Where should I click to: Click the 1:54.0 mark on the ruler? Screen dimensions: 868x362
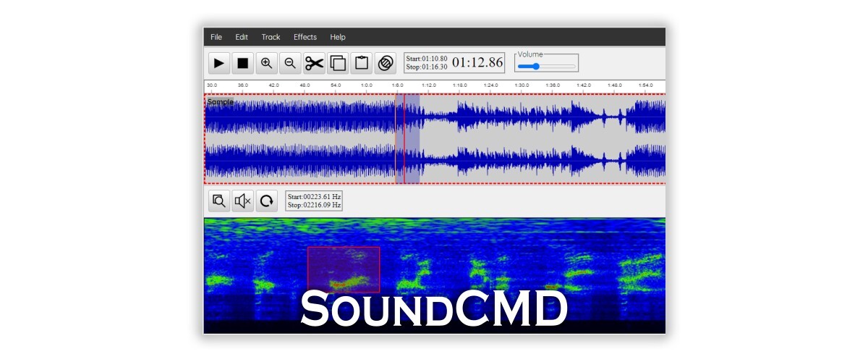point(646,85)
